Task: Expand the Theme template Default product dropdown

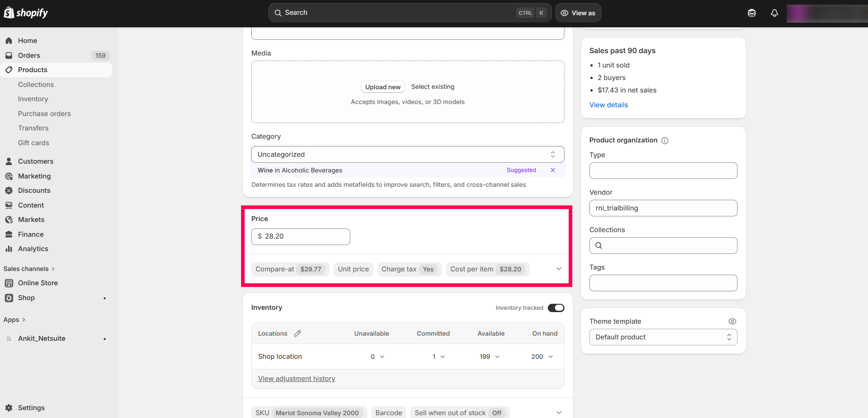Action: [663, 337]
